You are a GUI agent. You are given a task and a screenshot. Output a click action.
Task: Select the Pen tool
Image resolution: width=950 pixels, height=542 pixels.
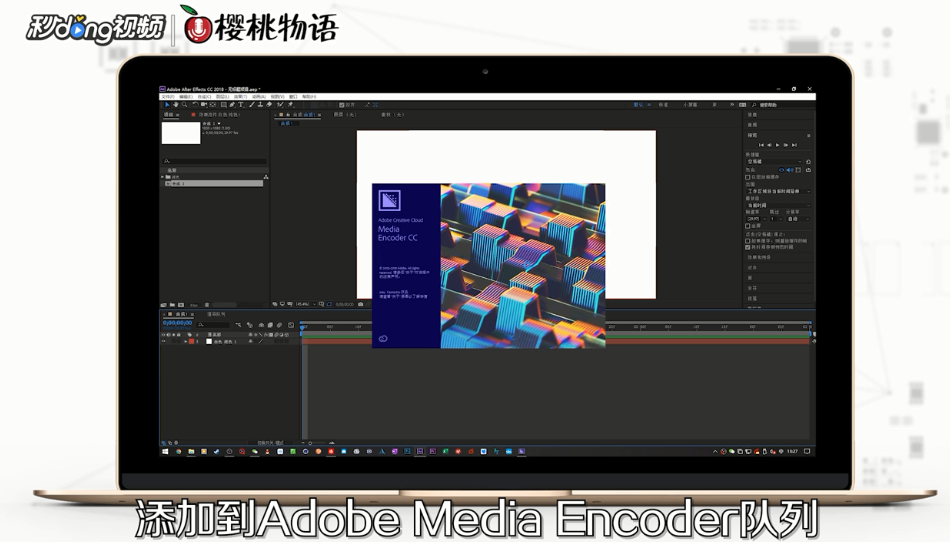click(x=232, y=105)
